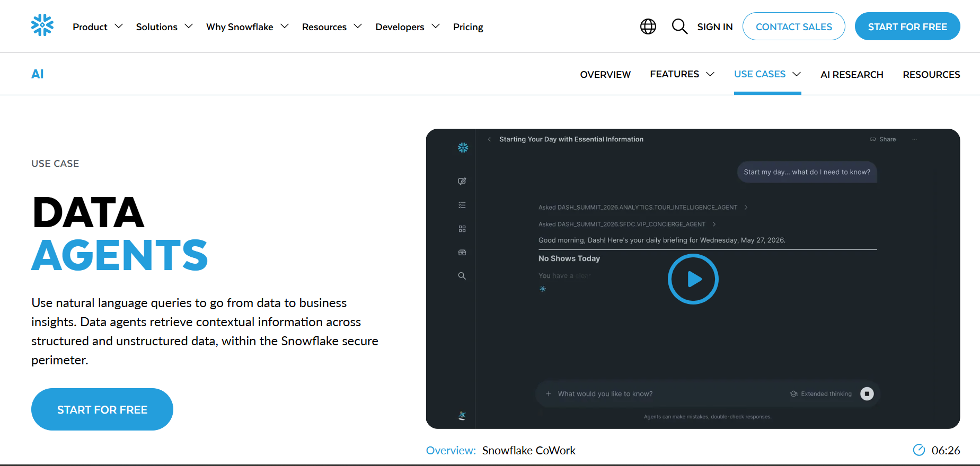Click the stop button in the chat input
Image resolution: width=980 pixels, height=466 pixels.
[x=867, y=393]
